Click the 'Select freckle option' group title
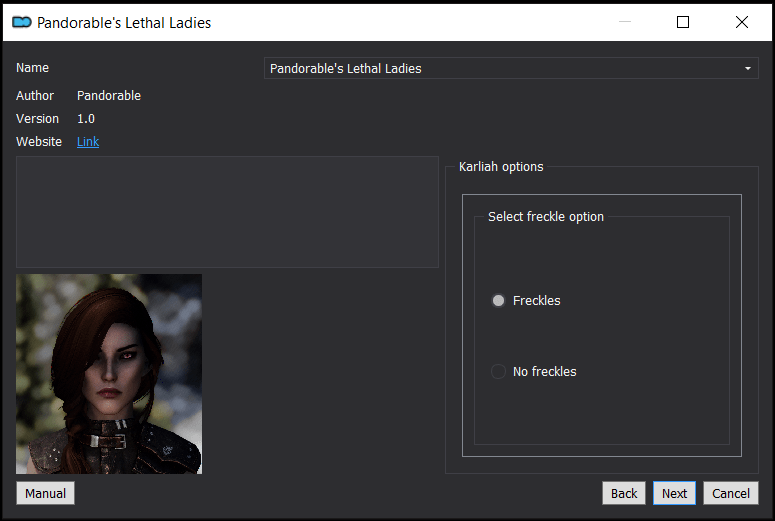The height and width of the screenshot is (521, 775). tap(546, 217)
